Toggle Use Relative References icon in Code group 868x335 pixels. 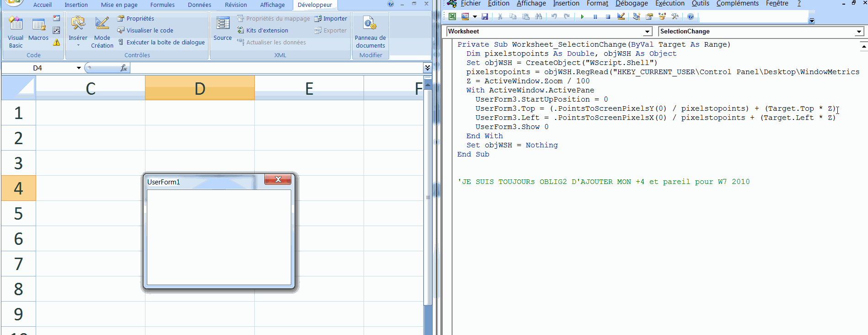(56, 30)
